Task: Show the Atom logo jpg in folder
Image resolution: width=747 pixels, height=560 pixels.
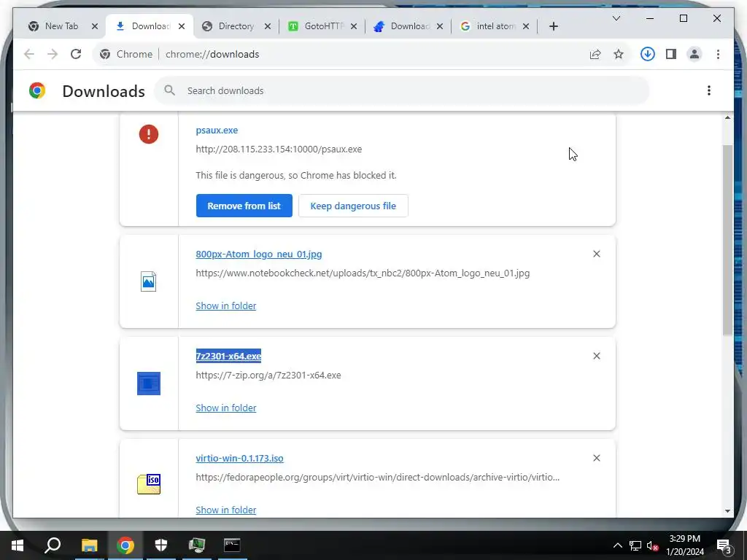Action: pyautogui.click(x=226, y=306)
